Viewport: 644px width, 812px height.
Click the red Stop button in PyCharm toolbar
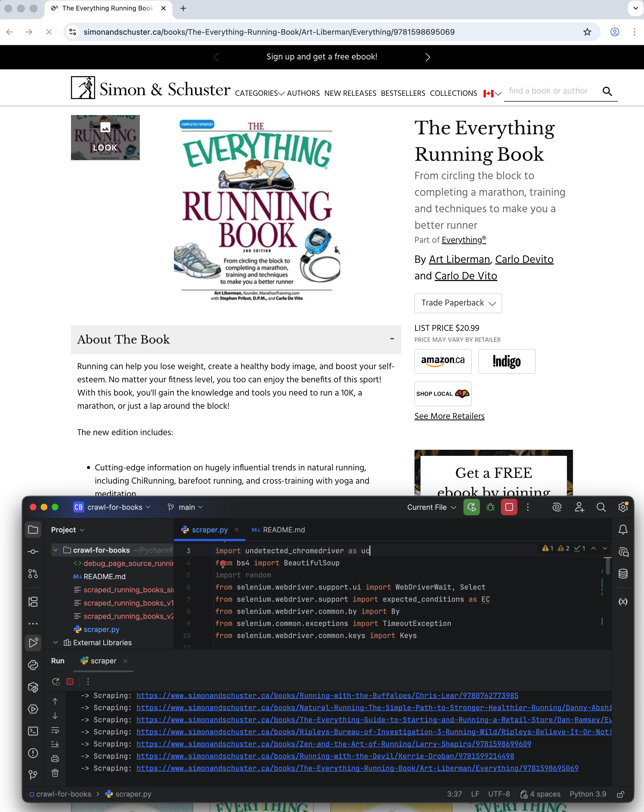pyautogui.click(x=509, y=507)
